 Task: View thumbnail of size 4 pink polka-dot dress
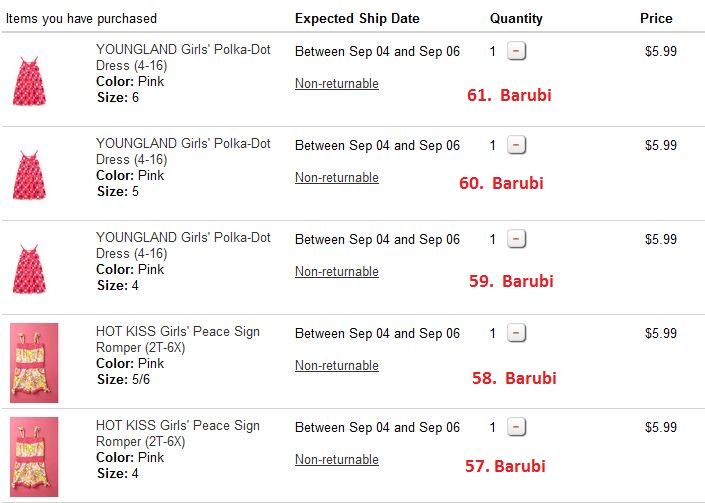[x=30, y=268]
